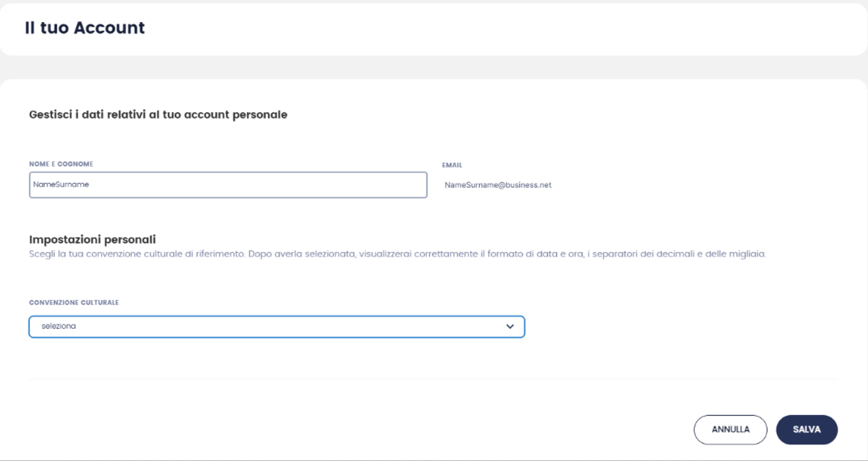Image resolution: width=868 pixels, height=461 pixels.
Task: Click the NameSurname@business.net email address
Action: (x=498, y=185)
